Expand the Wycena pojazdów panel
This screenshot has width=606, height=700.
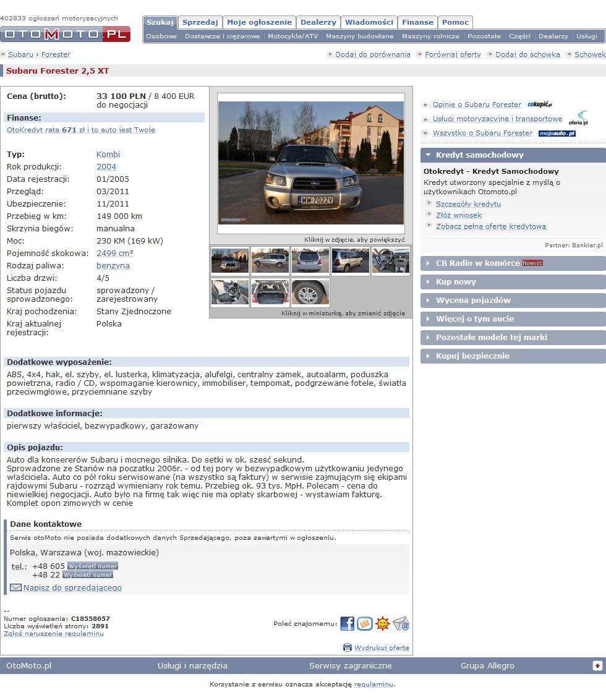pyautogui.click(x=513, y=301)
